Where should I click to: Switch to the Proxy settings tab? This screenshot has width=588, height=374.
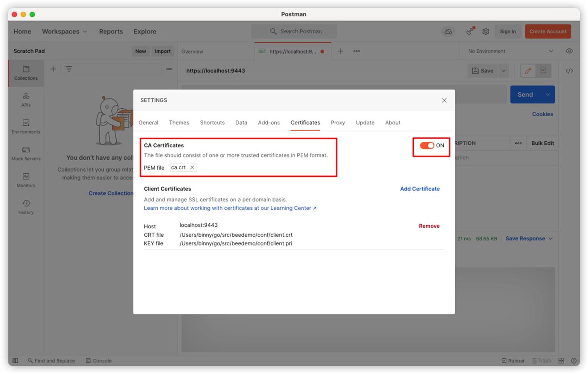click(x=338, y=123)
